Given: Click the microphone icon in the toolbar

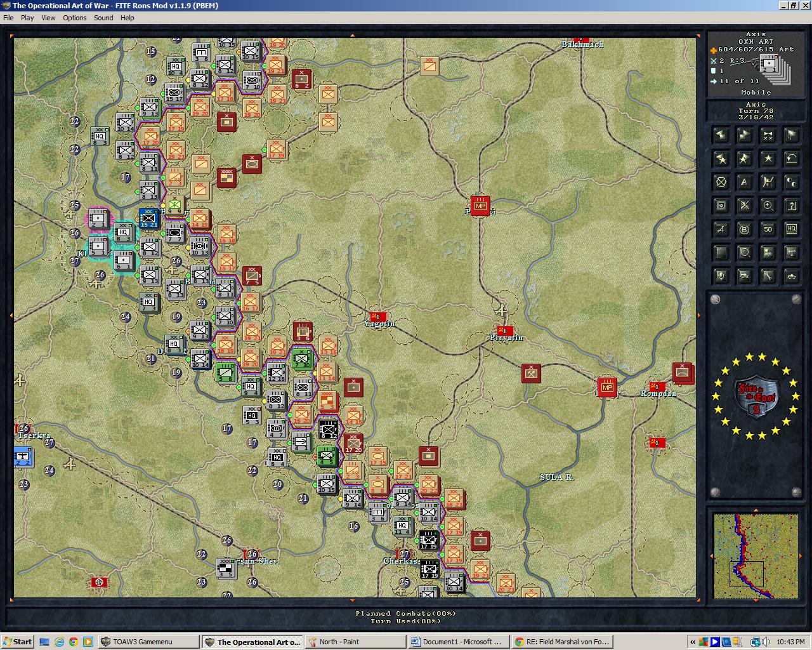Looking at the screenshot, I should click(x=721, y=275).
